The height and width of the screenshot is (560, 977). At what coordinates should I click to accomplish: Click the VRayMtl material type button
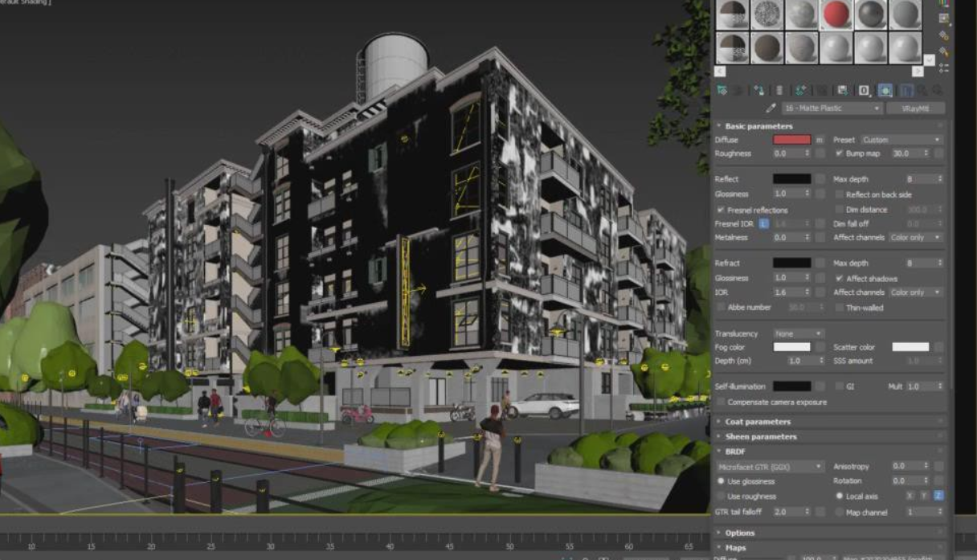[x=916, y=108]
